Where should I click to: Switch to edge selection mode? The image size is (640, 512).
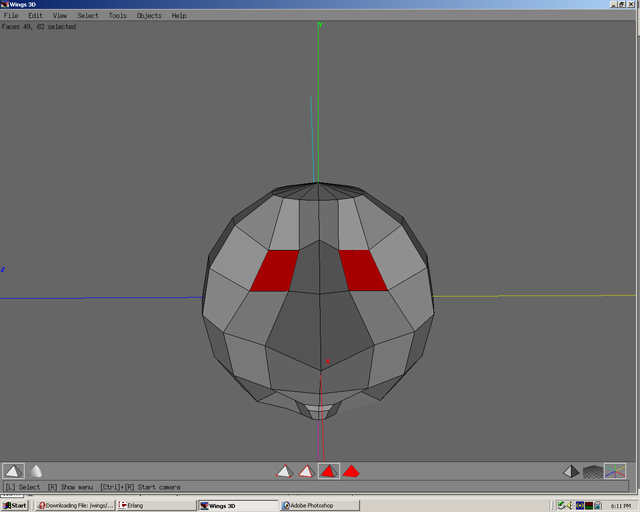tap(307, 471)
